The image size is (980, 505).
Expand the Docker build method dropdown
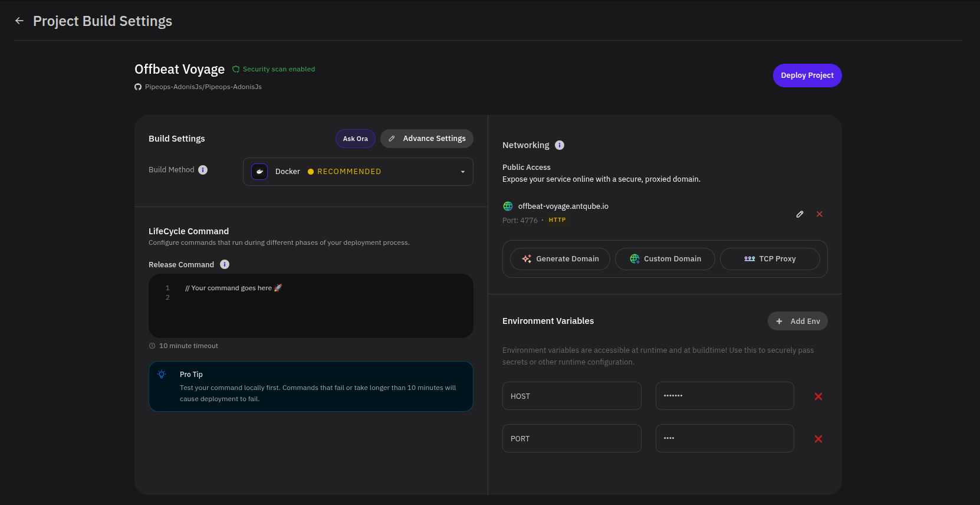[x=358, y=172]
